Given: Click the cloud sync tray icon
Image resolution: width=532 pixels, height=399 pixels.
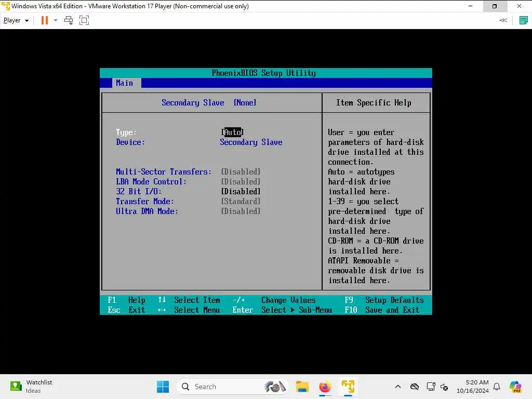Looking at the screenshot, I should (414, 387).
